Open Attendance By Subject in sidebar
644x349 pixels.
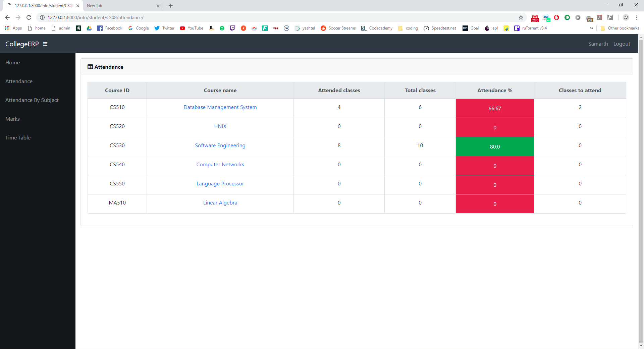coord(32,100)
